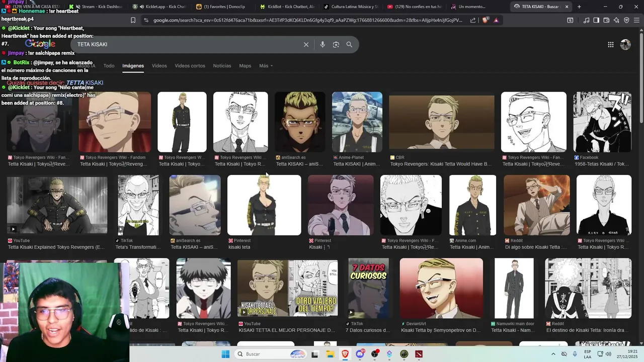Viewport: 644px width, 362px height.
Task: Select the Imágenes tab
Action: 133,66
